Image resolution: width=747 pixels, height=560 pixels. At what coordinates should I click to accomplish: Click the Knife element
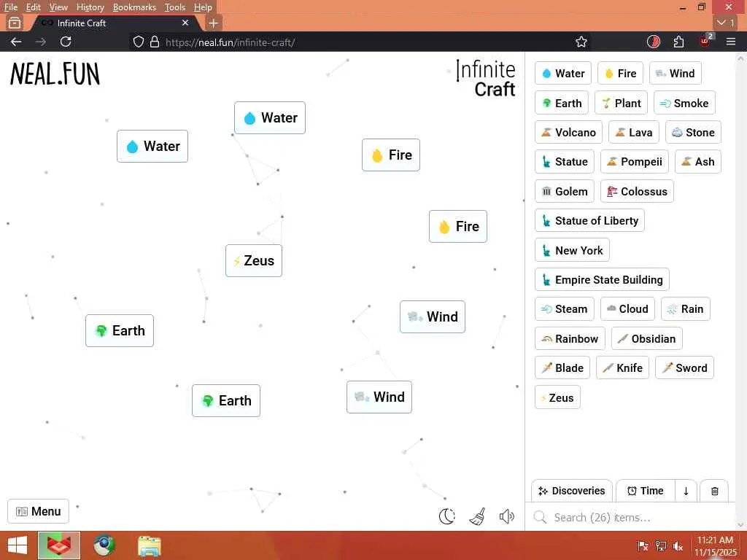[x=623, y=367]
